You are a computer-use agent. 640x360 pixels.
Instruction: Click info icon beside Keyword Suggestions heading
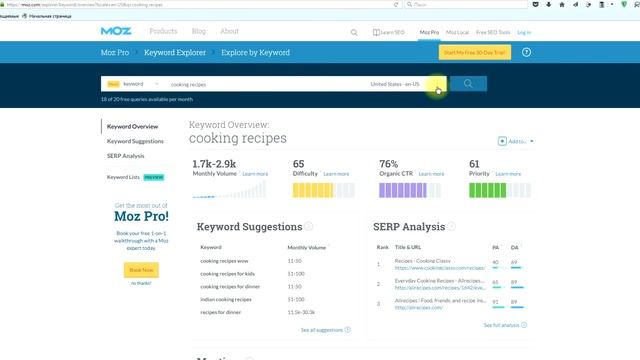point(309,226)
